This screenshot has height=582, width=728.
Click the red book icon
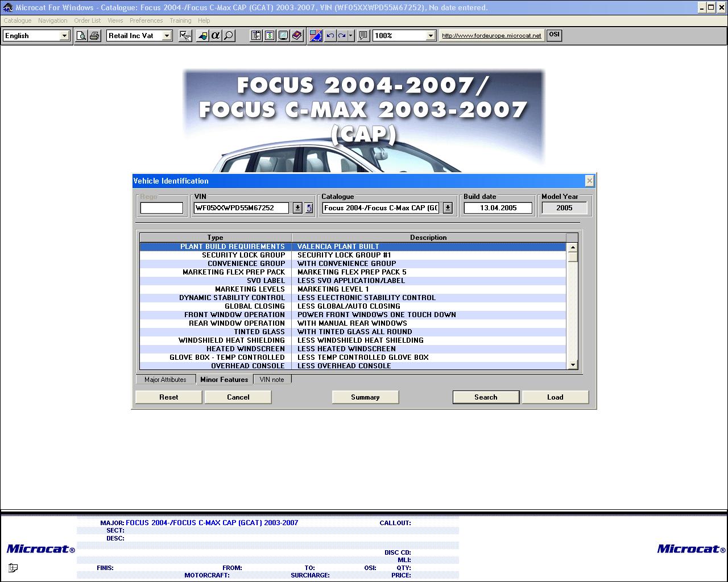pos(297,36)
